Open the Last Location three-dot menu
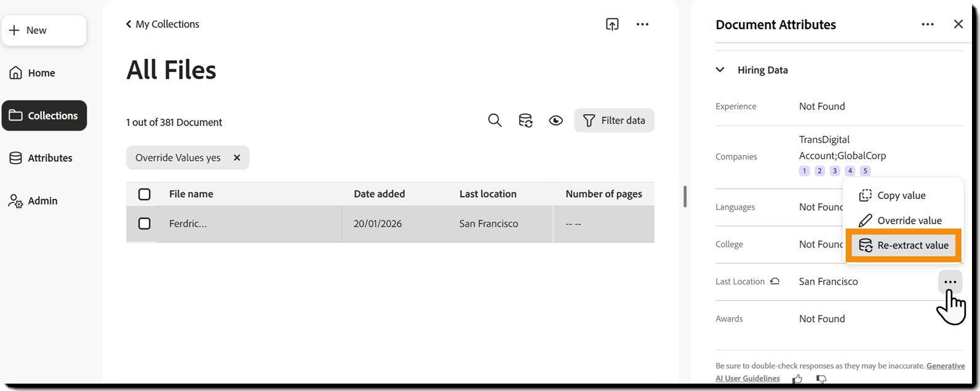 [x=950, y=282]
